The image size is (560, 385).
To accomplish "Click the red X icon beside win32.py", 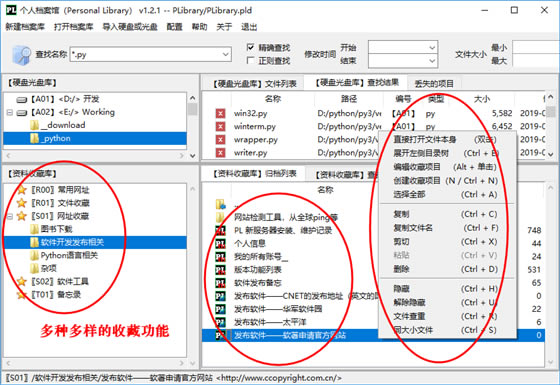I will point(220,114).
